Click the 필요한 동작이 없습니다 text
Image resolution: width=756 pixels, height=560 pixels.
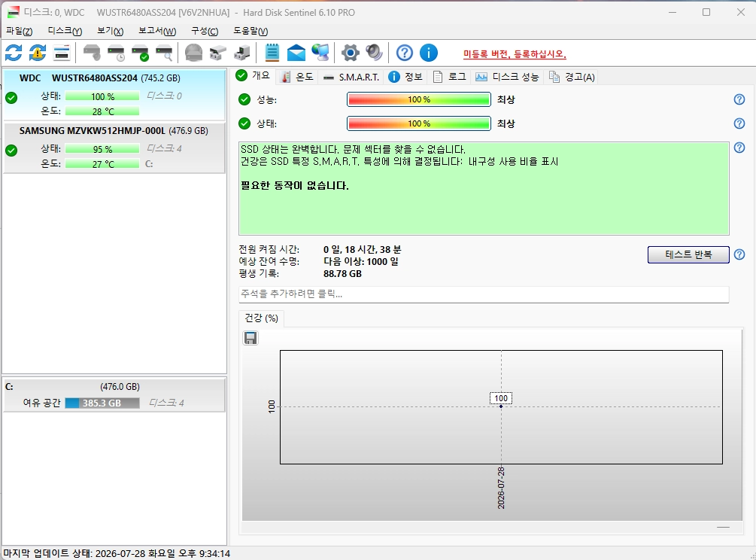click(294, 186)
